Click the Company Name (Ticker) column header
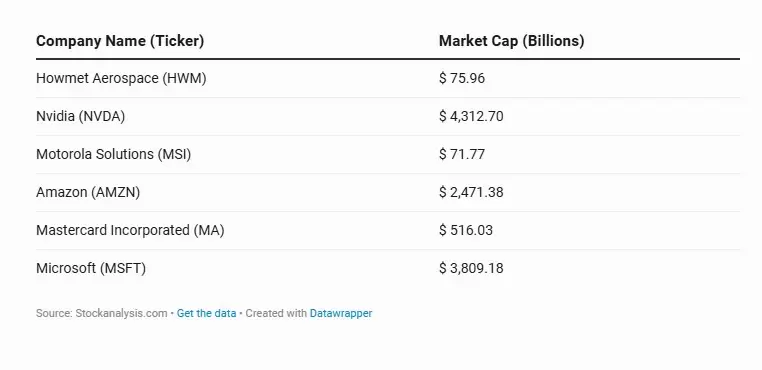 click(120, 41)
